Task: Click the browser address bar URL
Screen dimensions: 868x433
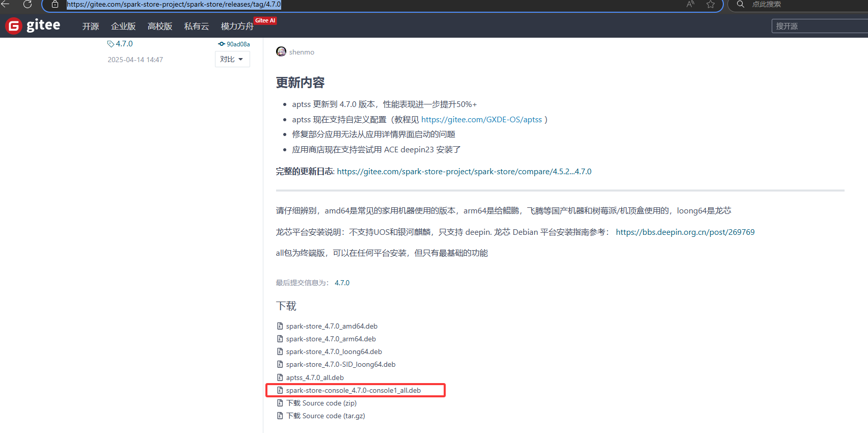Action: (174, 4)
